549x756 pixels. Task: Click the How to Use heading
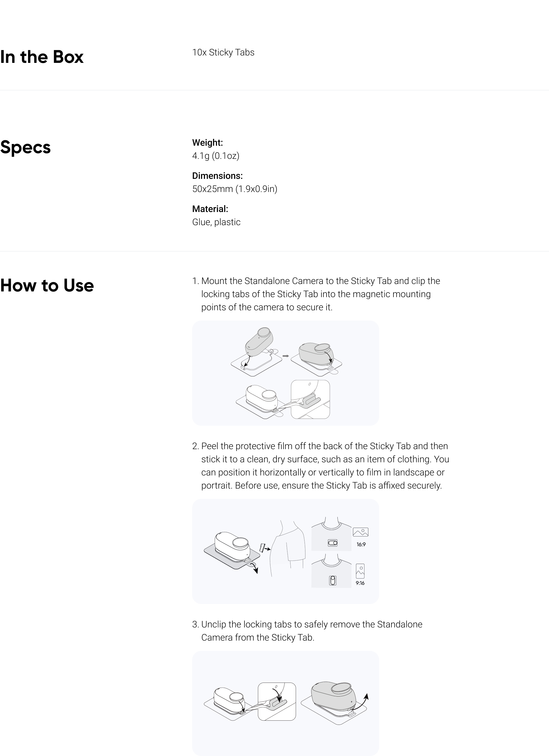pos(47,285)
